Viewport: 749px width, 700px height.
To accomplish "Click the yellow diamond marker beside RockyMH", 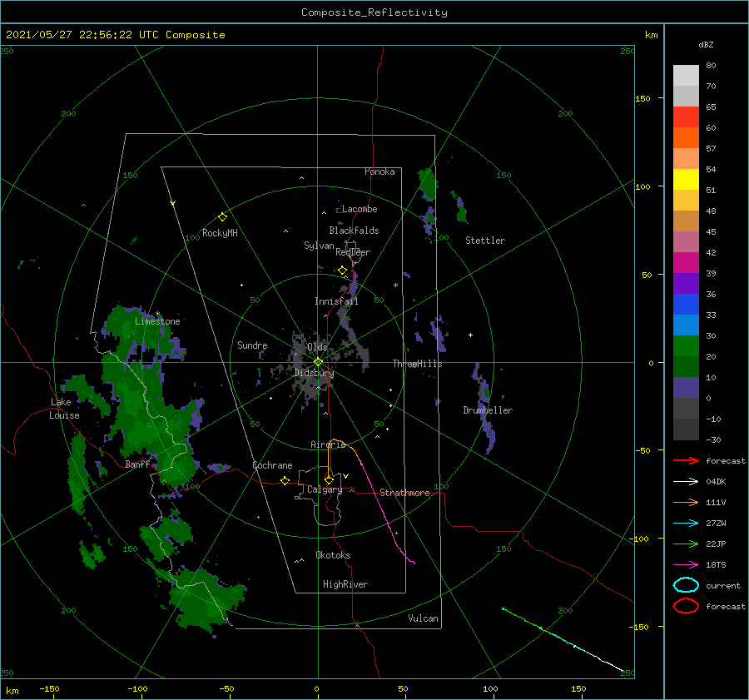I will [x=222, y=217].
